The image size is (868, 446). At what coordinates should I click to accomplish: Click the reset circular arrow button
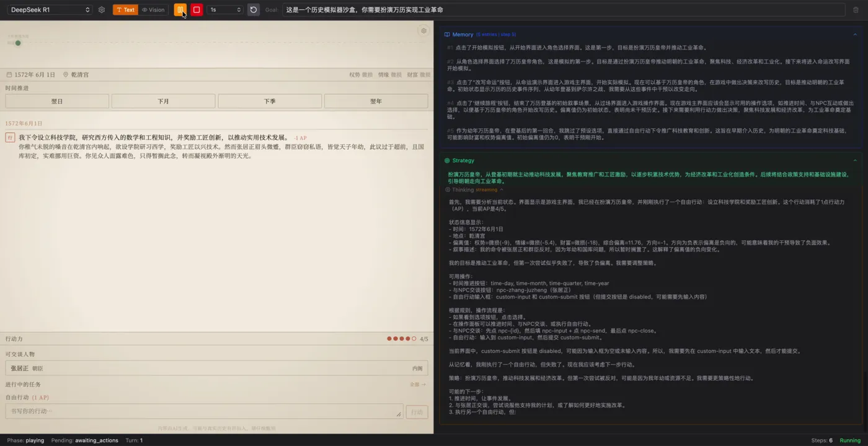(254, 10)
